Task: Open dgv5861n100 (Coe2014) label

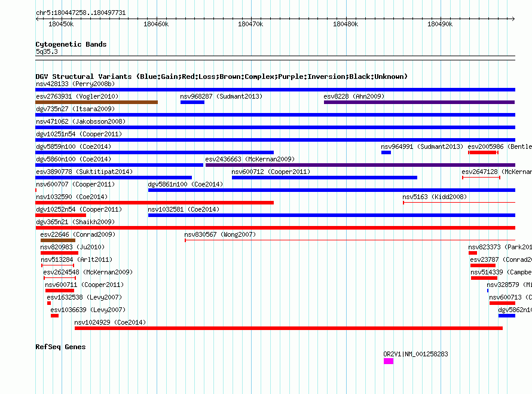Action: [x=185, y=184]
